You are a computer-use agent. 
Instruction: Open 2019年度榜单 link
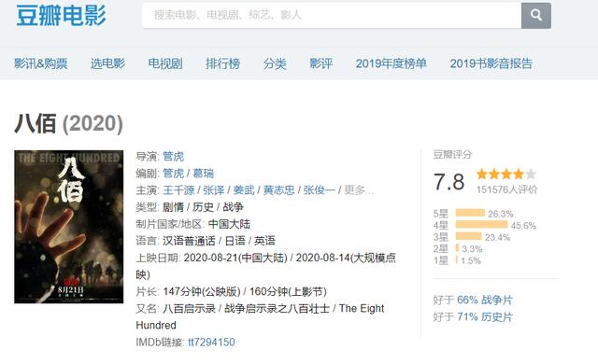pos(391,63)
